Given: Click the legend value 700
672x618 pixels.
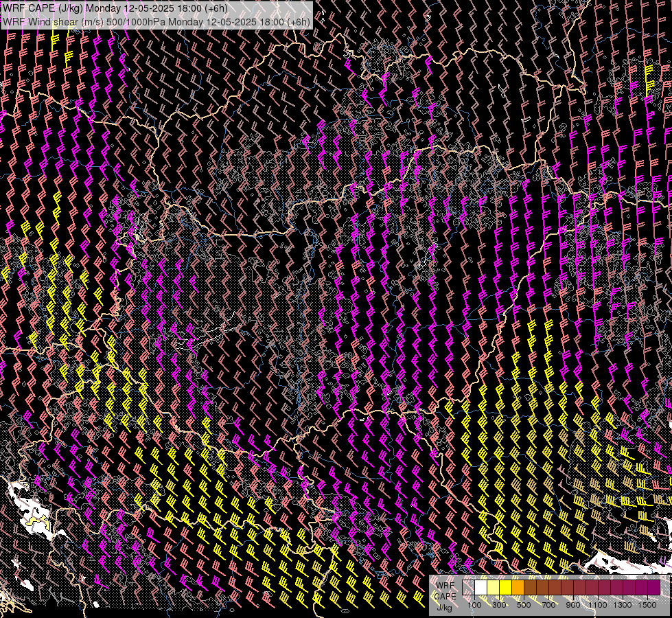Looking at the screenshot, I should click(x=548, y=605).
